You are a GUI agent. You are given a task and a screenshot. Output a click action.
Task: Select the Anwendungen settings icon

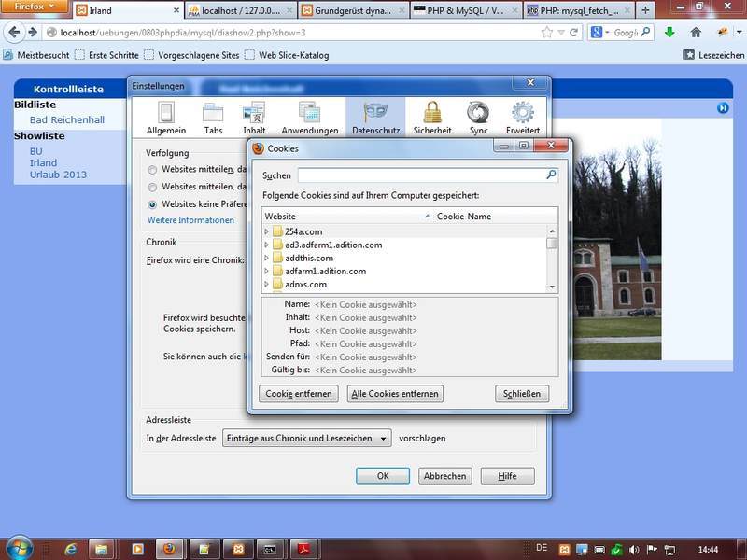pos(310,114)
